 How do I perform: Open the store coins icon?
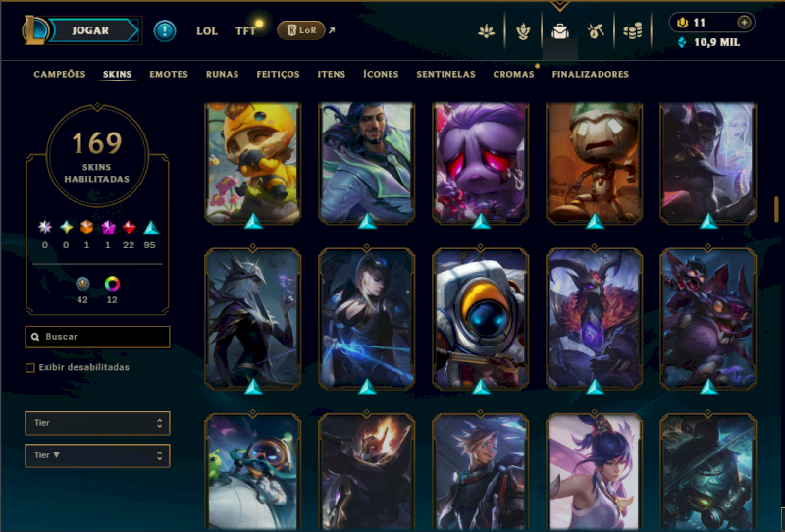click(632, 31)
